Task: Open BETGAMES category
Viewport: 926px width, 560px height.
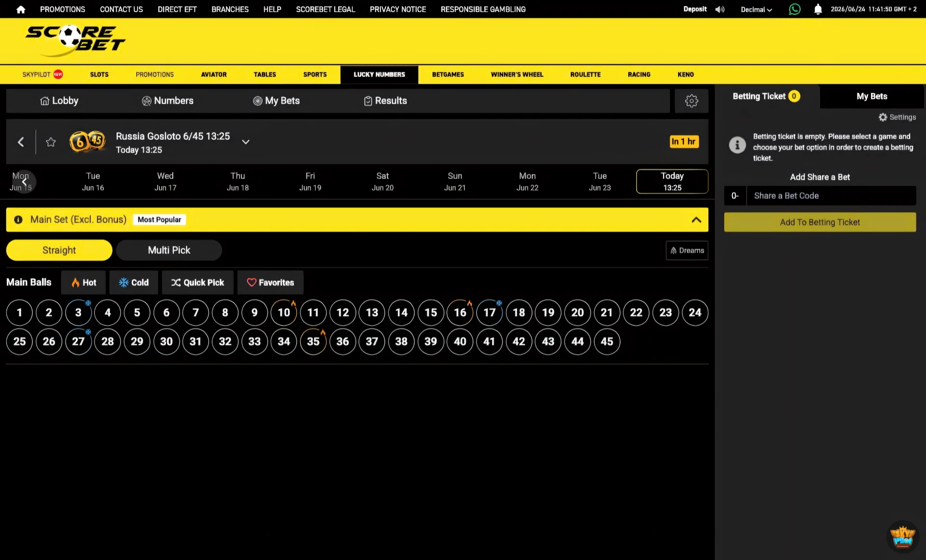Action: [448, 74]
